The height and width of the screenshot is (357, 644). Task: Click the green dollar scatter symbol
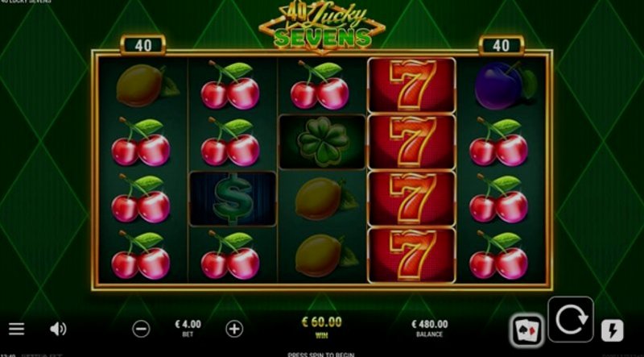[233, 199]
